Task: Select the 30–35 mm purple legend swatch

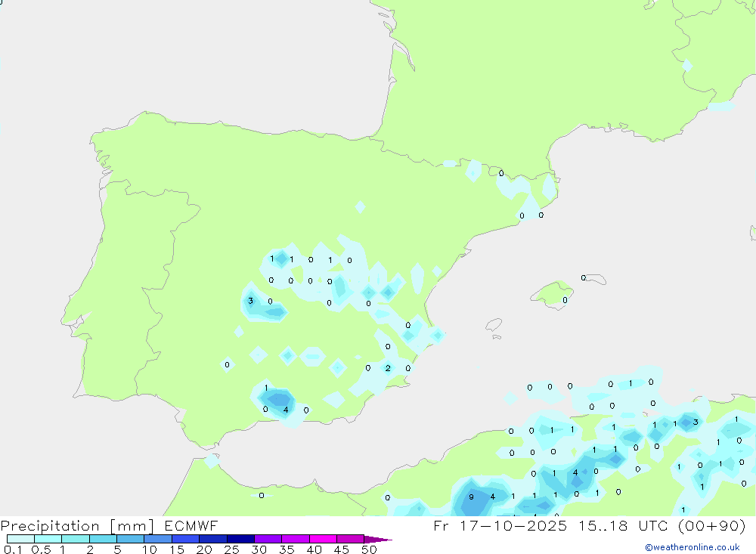Action: (268, 539)
